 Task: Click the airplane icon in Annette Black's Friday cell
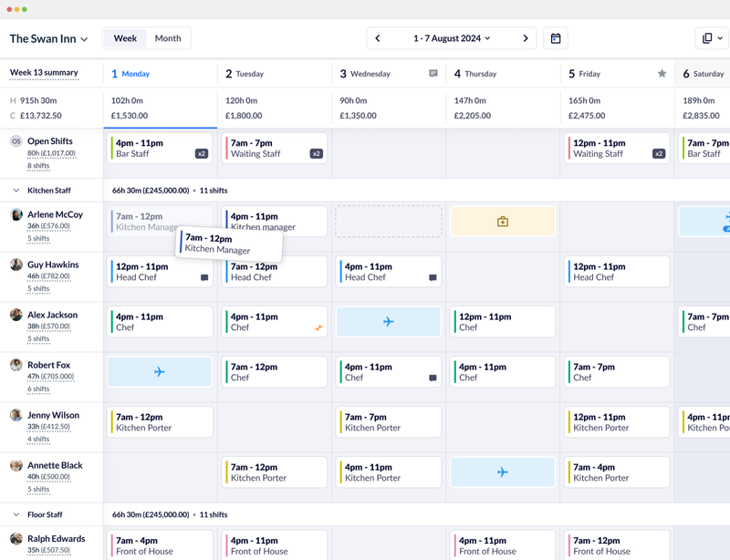click(502, 472)
